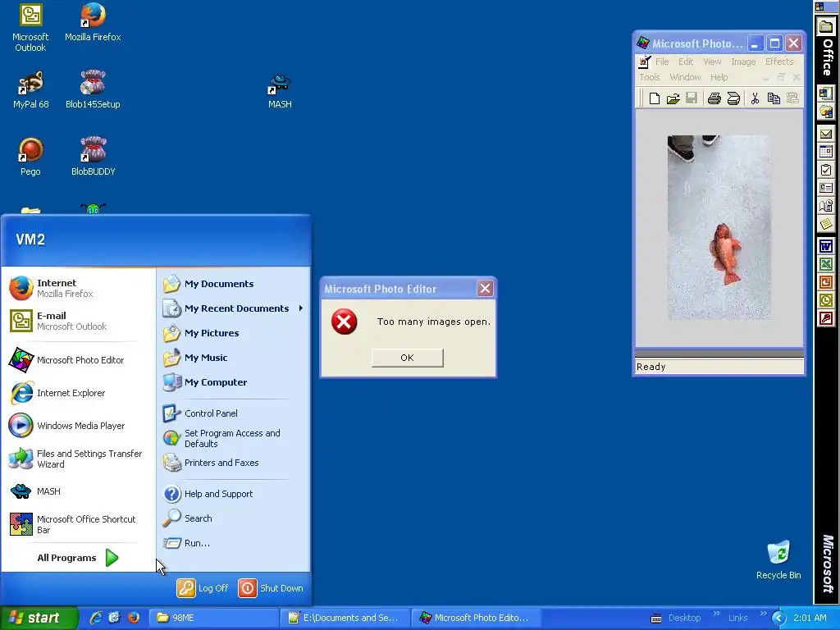Switch to 98ME taskbar button

pyautogui.click(x=214, y=618)
